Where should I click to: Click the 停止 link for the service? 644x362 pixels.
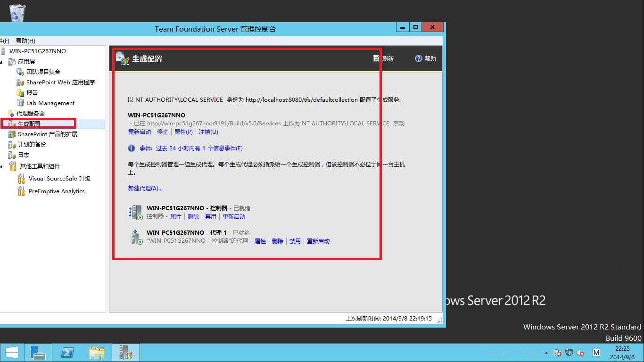pos(163,132)
